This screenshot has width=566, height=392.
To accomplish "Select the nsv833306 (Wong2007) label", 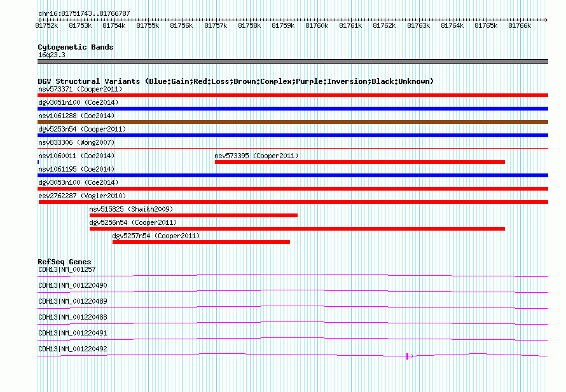I will pyautogui.click(x=76, y=142).
